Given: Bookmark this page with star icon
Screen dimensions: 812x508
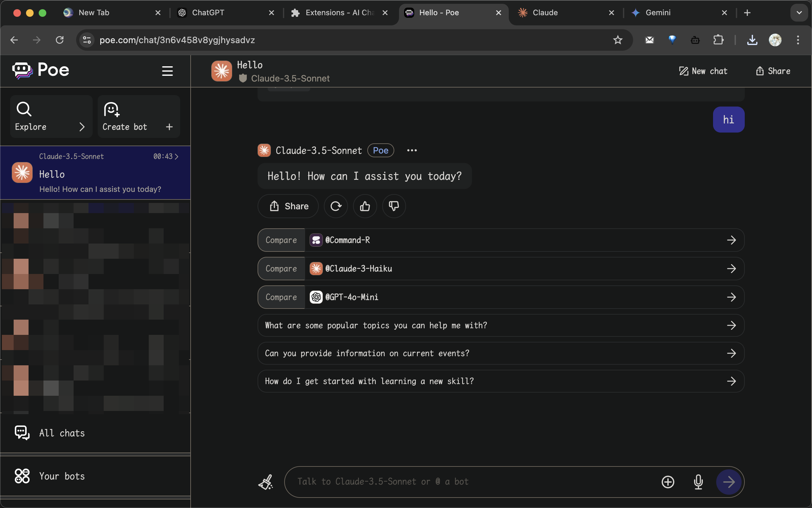Looking at the screenshot, I should click(x=617, y=40).
